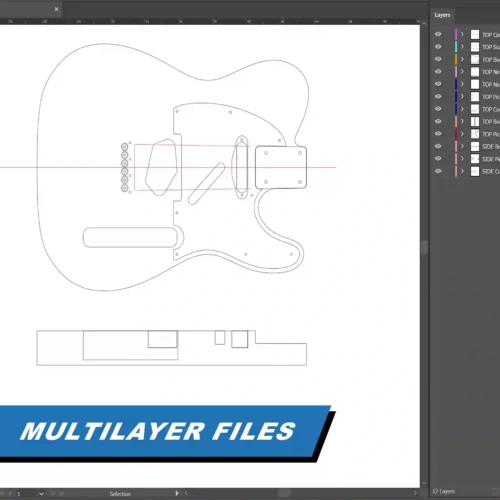Hide the teal TOP Sc layer

pyautogui.click(x=438, y=47)
